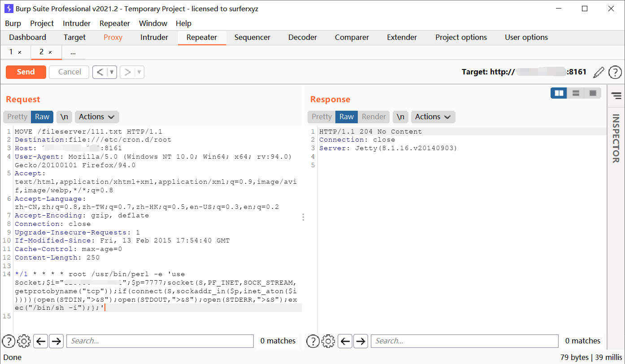
Task: Toggle response Pretty view
Action: click(321, 117)
